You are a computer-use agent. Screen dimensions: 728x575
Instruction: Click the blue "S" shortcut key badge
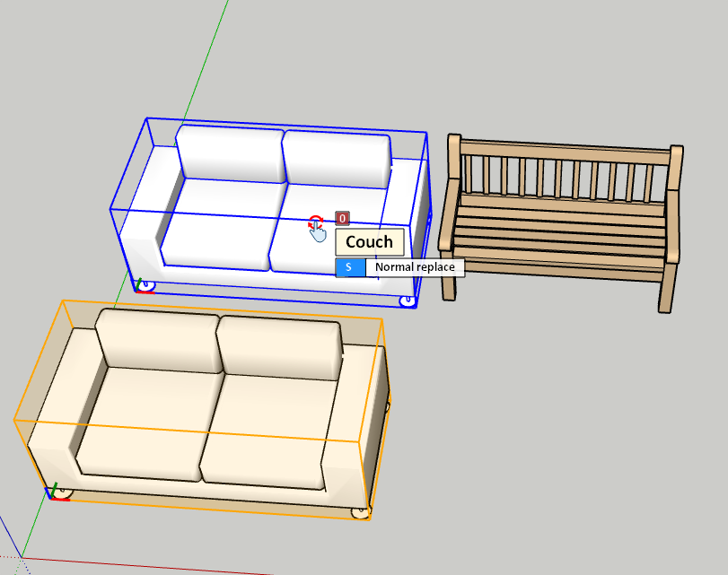(350, 267)
